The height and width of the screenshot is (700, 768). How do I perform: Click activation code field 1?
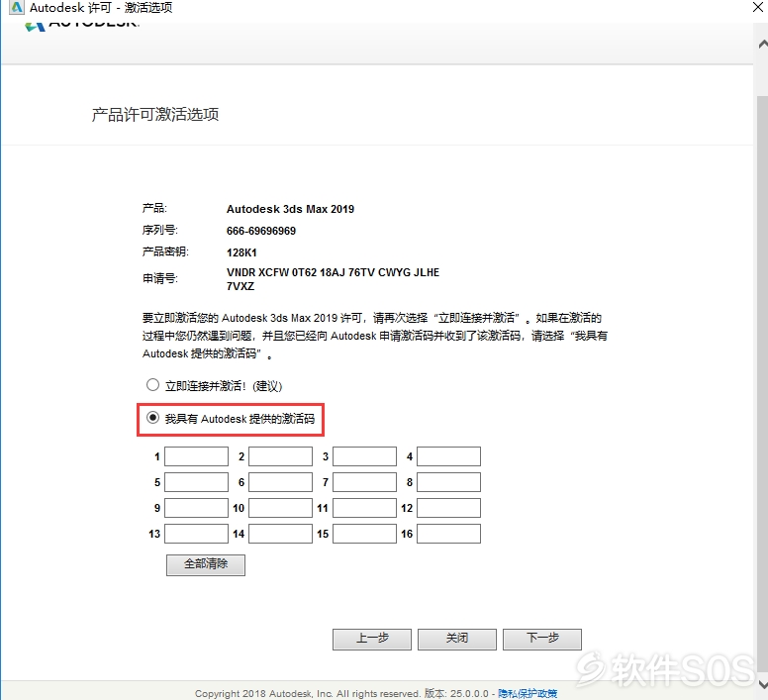196,456
